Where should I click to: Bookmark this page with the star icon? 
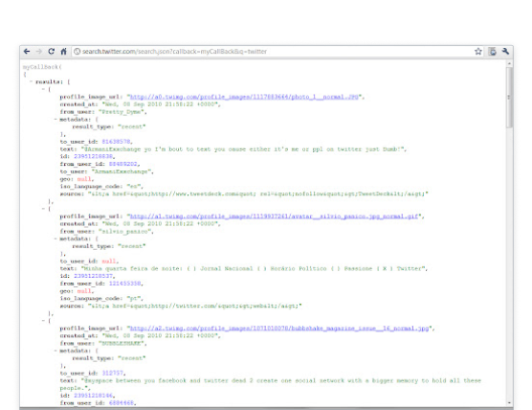click(x=478, y=52)
